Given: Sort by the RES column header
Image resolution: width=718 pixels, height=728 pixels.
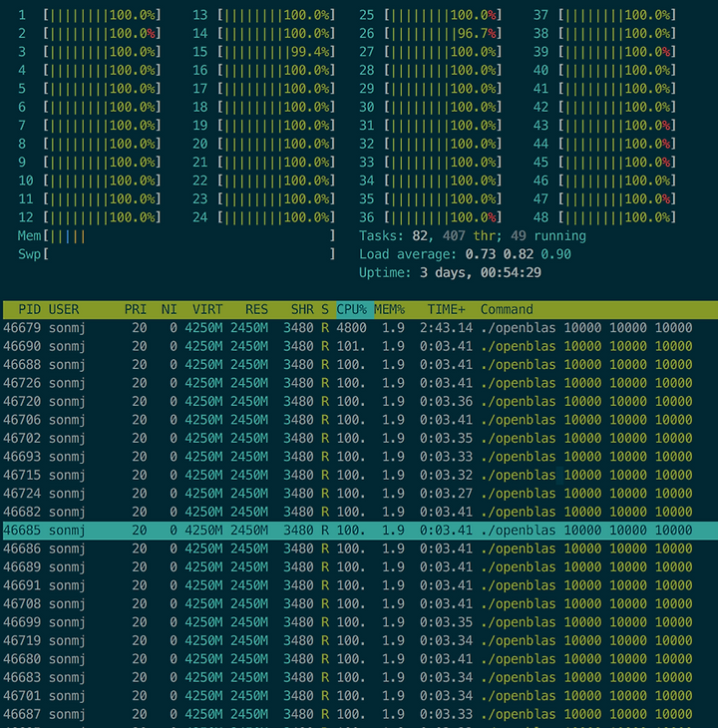Looking at the screenshot, I should tap(256, 310).
